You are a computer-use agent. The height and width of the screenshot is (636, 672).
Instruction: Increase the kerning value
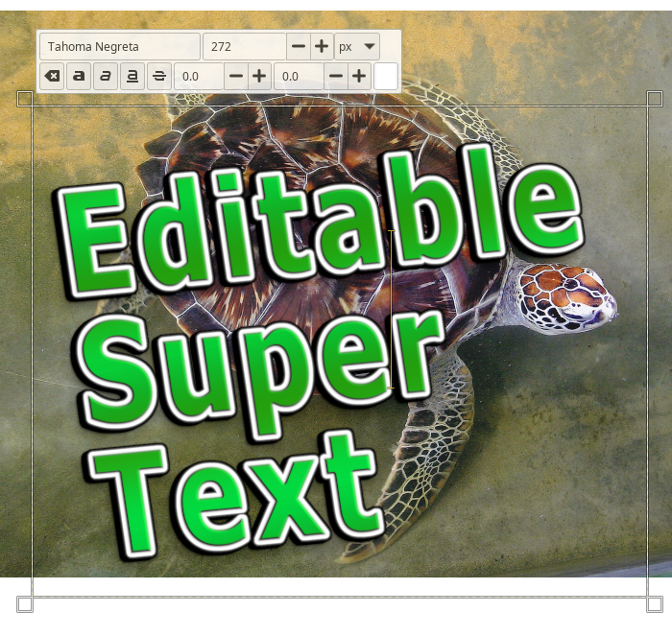tap(359, 76)
